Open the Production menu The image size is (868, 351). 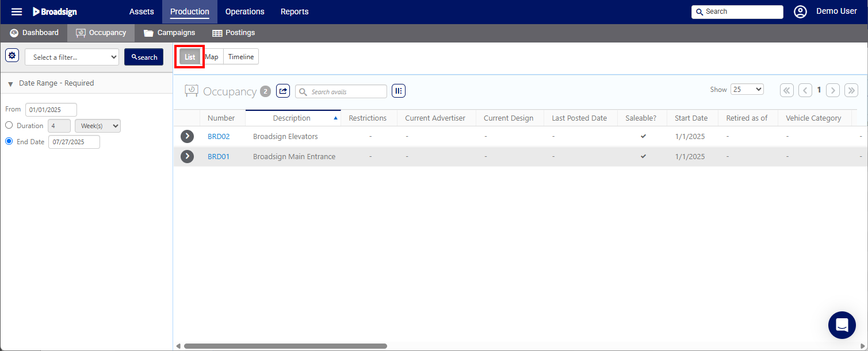coord(190,11)
